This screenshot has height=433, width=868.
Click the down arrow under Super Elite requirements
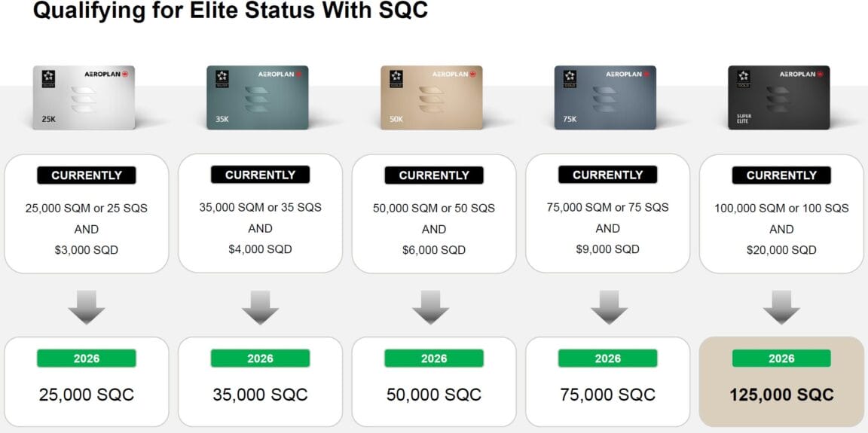pos(781,307)
